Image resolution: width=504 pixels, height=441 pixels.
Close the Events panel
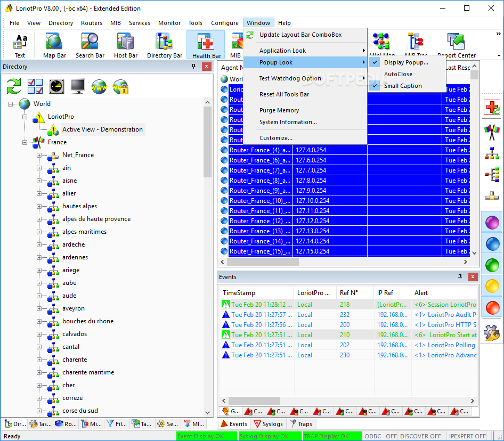tap(473, 277)
